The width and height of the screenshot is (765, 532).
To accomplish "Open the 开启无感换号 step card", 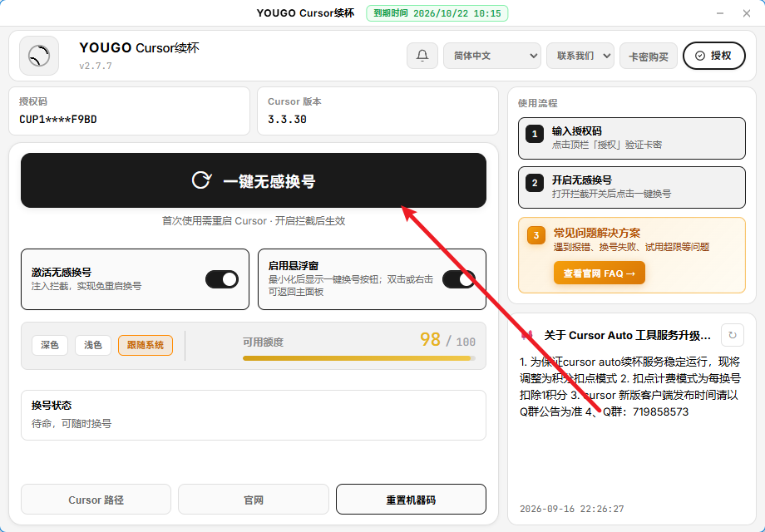I will [x=632, y=187].
